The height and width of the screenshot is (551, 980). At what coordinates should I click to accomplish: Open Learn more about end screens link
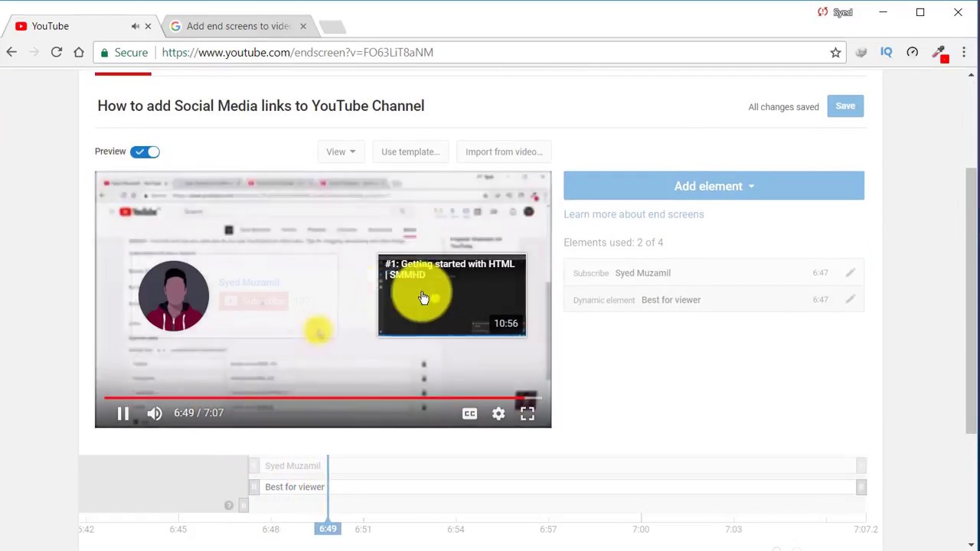tap(634, 214)
